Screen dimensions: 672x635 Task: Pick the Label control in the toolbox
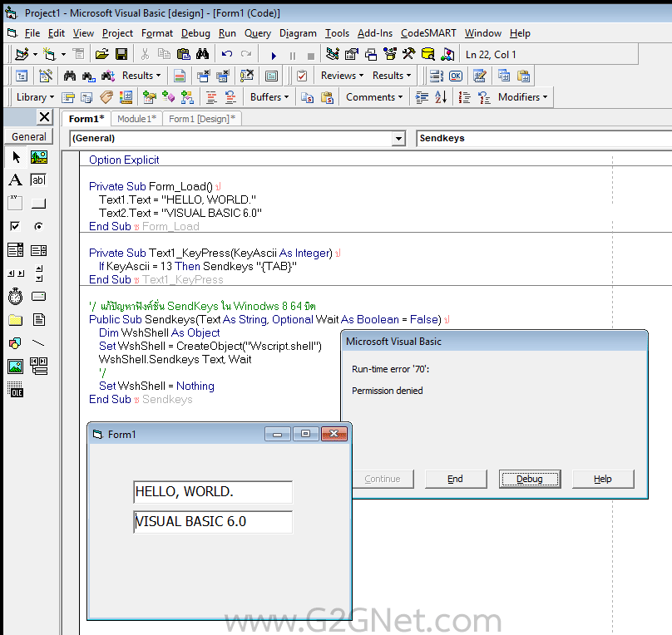point(16,180)
